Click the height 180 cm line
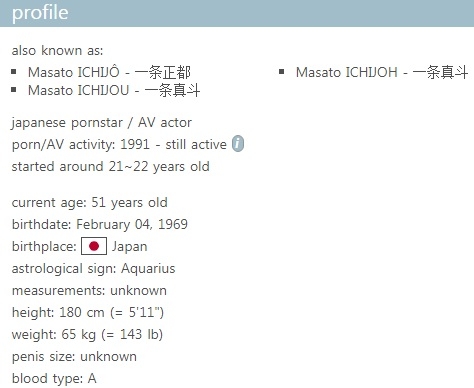This screenshot has height=388, width=474. (x=88, y=313)
